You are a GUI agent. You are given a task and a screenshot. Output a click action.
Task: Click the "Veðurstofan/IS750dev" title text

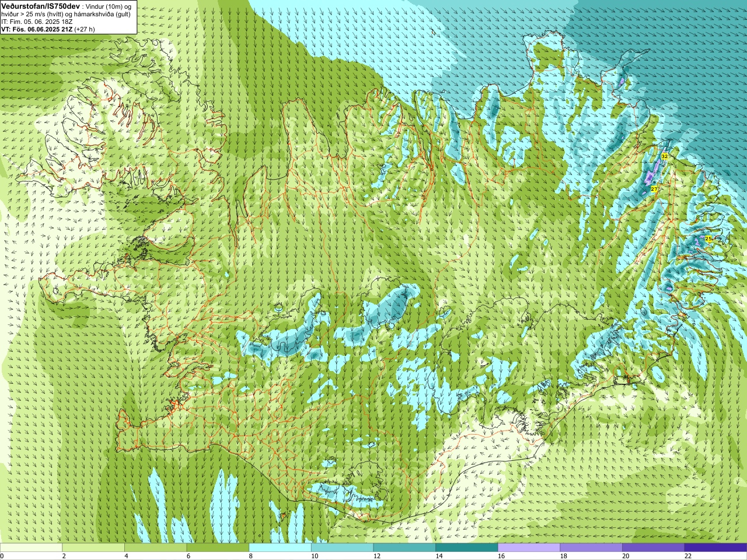tap(41, 5)
